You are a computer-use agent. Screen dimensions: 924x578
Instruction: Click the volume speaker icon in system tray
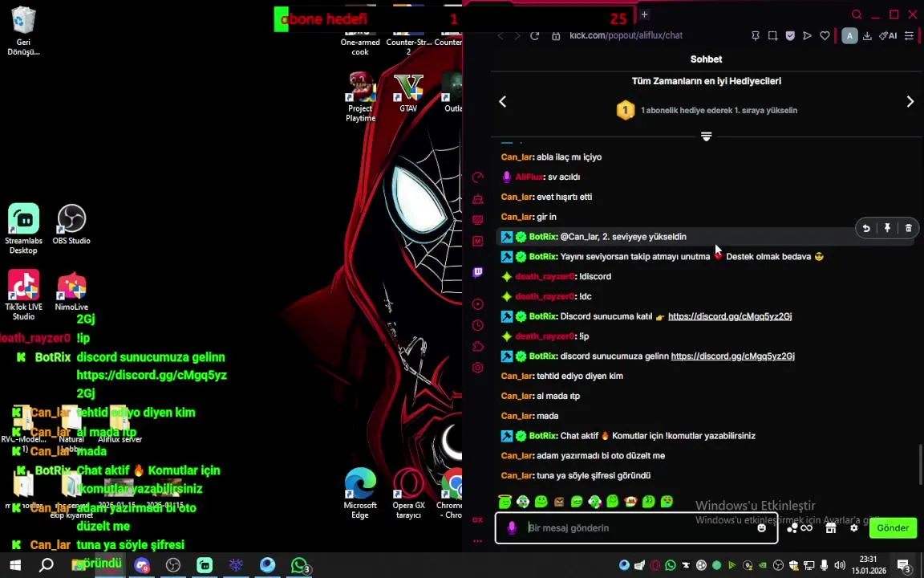pyautogui.click(x=840, y=566)
